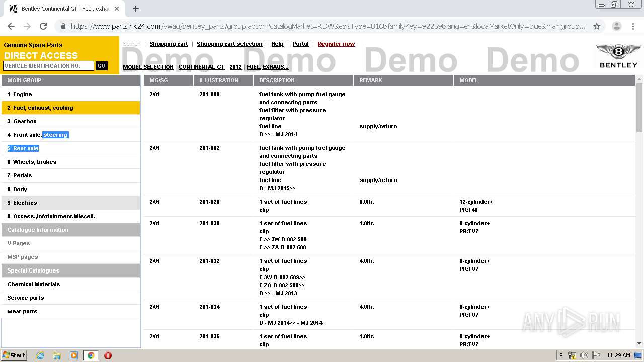Select main group 2 Fuel, exhaust, cooling
644x362 pixels.
(70, 108)
